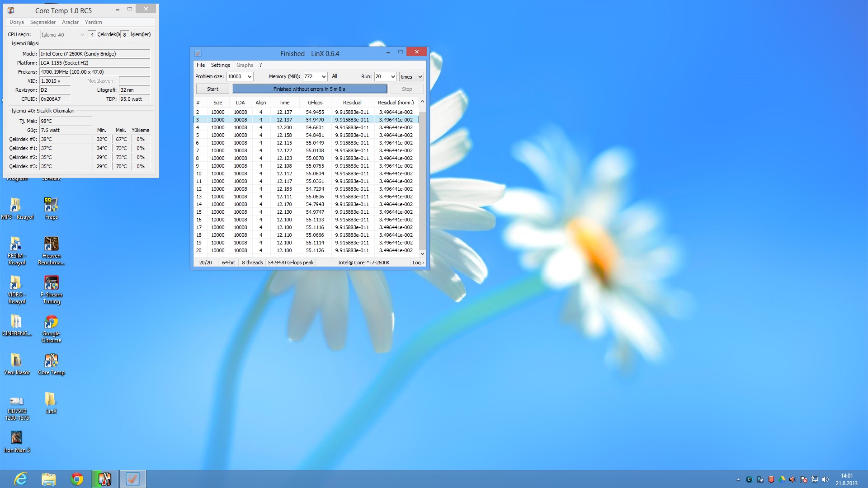The width and height of the screenshot is (868, 488).
Task: Click the Residual (norm.) column header
Action: click(x=396, y=103)
